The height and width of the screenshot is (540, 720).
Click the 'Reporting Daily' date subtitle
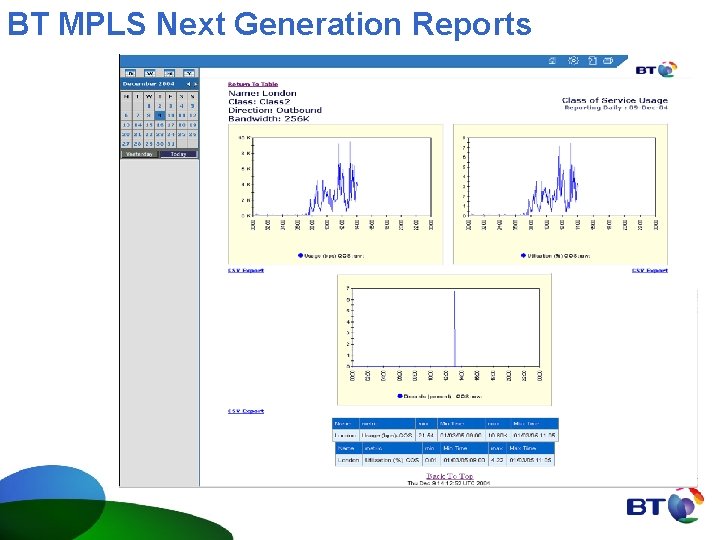tap(616, 108)
